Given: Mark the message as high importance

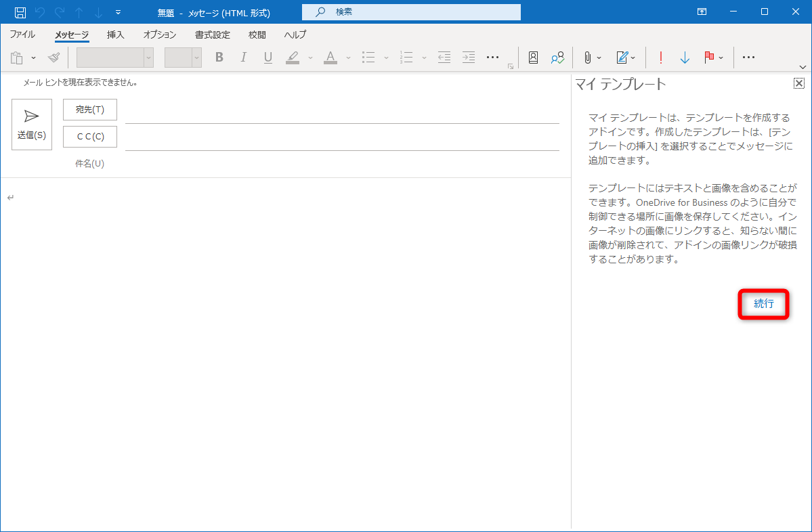Looking at the screenshot, I should (660, 57).
